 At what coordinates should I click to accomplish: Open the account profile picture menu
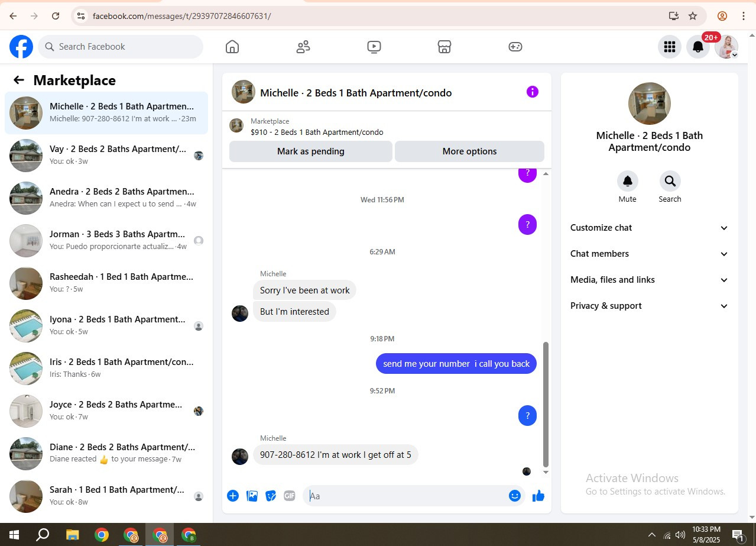(726, 47)
